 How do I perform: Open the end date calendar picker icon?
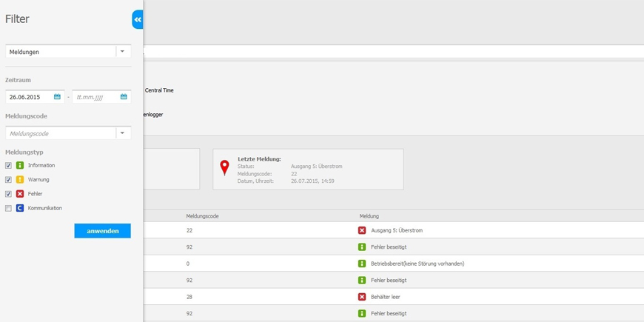(x=124, y=97)
